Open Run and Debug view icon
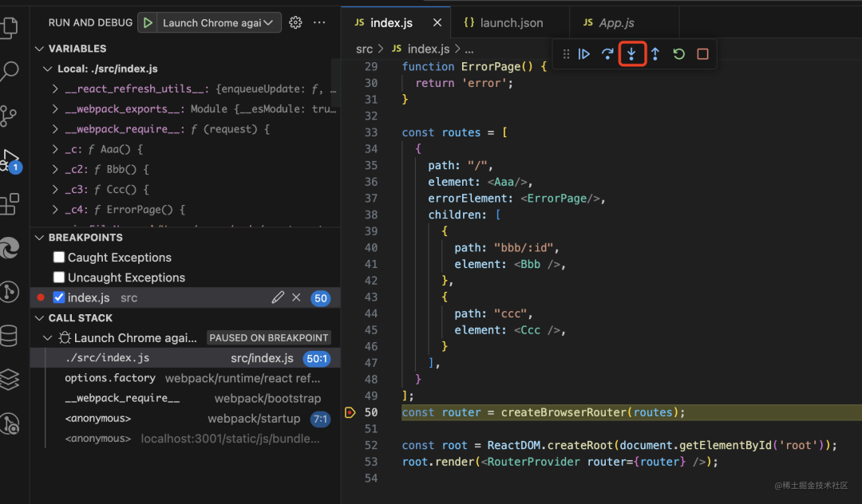The height and width of the screenshot is (504, 862). (10, 160)
